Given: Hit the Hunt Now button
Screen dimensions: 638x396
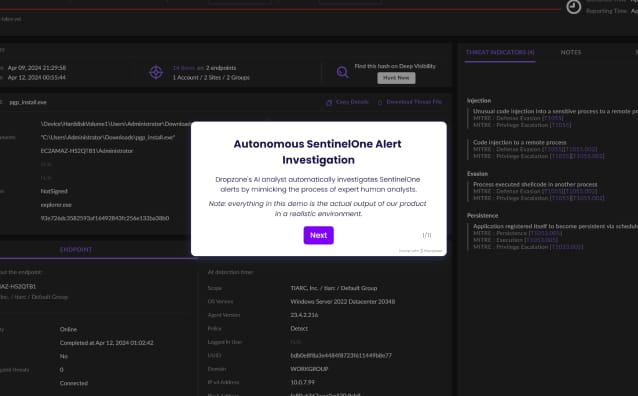Looking at the screenshot, I should pyautogui.click(x=396, y=78).
